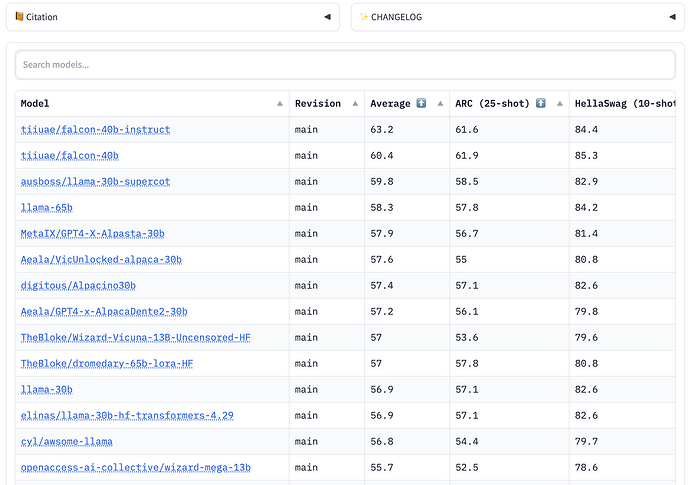Click the Search models input field
Screen dimensions: 690x485
coord(345,65)
